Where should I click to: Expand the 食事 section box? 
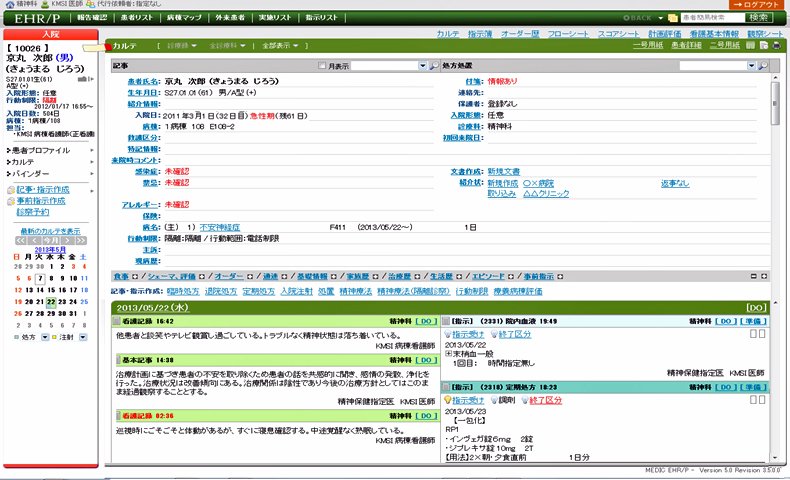click(135, 277)
